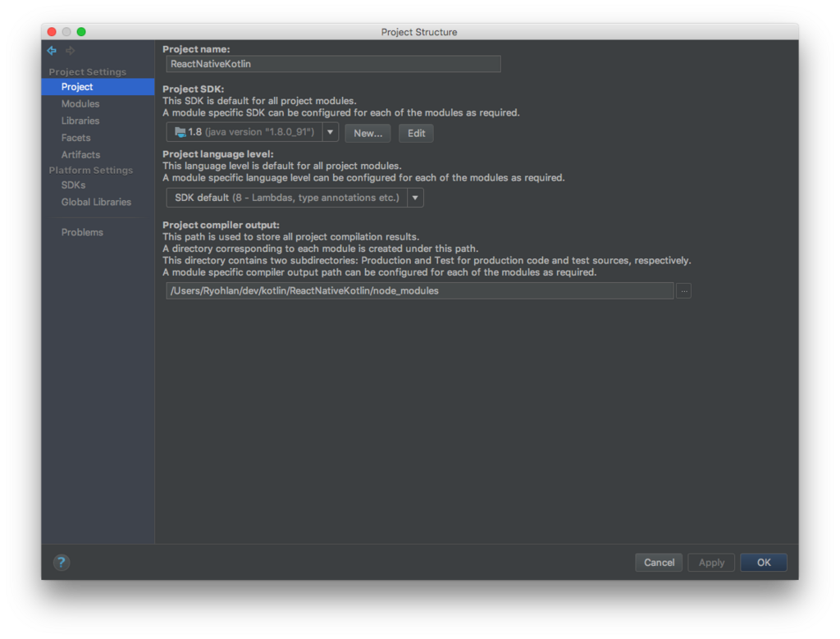Click the 'Project compiler output:' heading
Viewport: 840px width, 639px height.
point(221,225)
